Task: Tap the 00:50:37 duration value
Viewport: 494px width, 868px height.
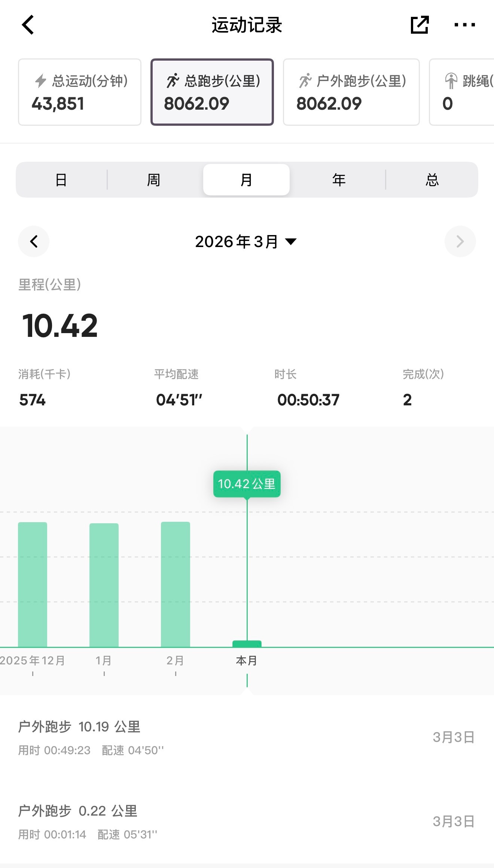Action: 308,400
